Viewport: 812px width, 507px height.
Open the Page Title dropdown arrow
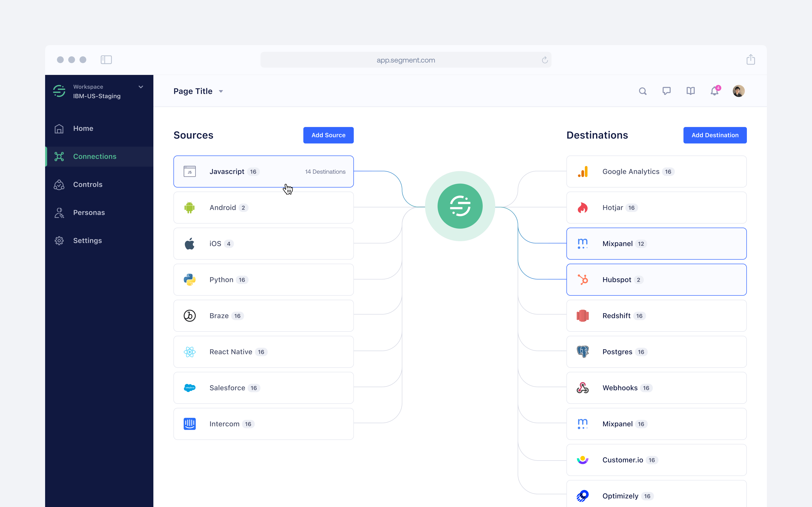(221, 92)
